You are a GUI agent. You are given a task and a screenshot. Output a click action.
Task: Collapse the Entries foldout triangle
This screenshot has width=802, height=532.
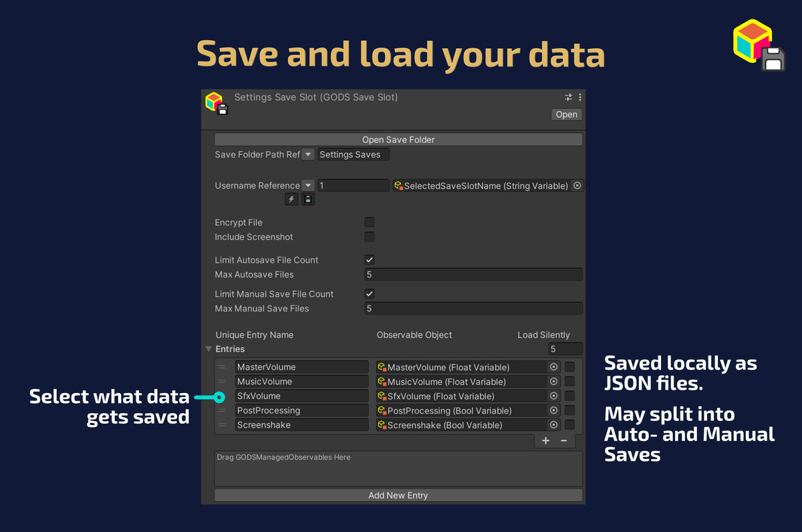[x=209, y=349]
